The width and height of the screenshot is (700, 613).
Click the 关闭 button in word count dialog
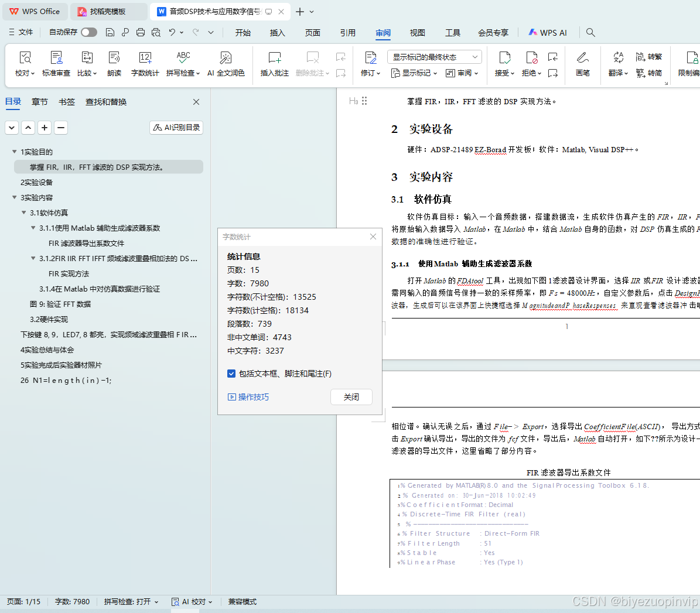(351, 397)
